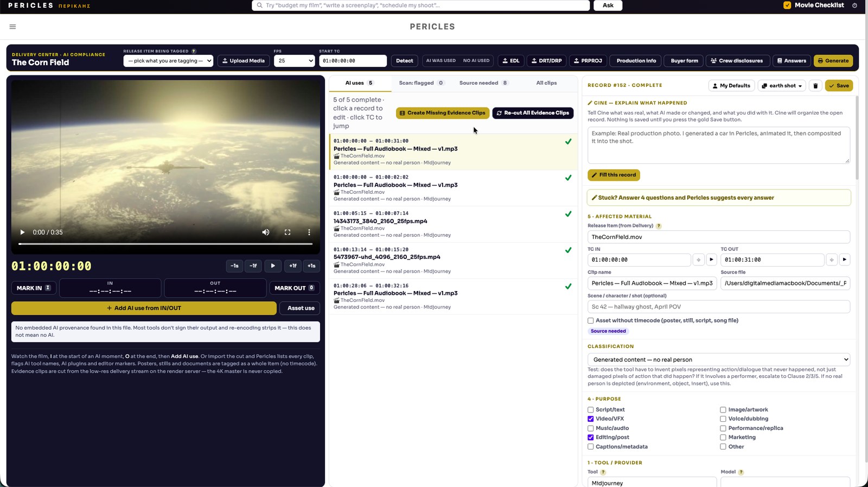868x487 pixels.
Task: Click the Start TC input field
Action: click(353, 61)
